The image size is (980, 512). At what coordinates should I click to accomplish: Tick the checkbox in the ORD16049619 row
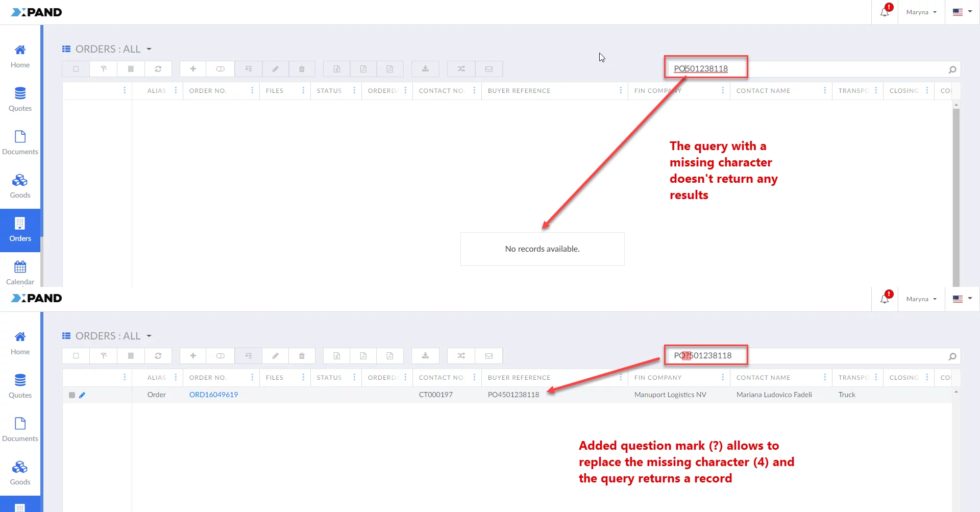72,395
